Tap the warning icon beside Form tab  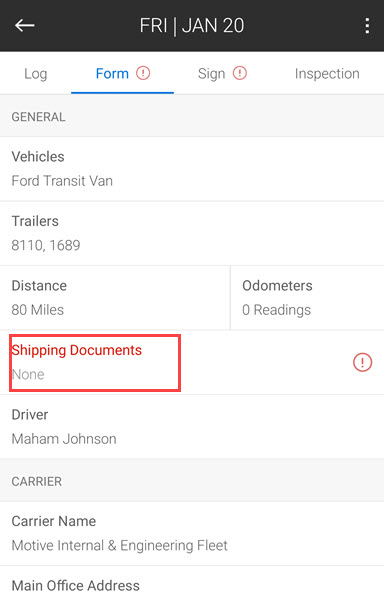click(x=143, y=73)
